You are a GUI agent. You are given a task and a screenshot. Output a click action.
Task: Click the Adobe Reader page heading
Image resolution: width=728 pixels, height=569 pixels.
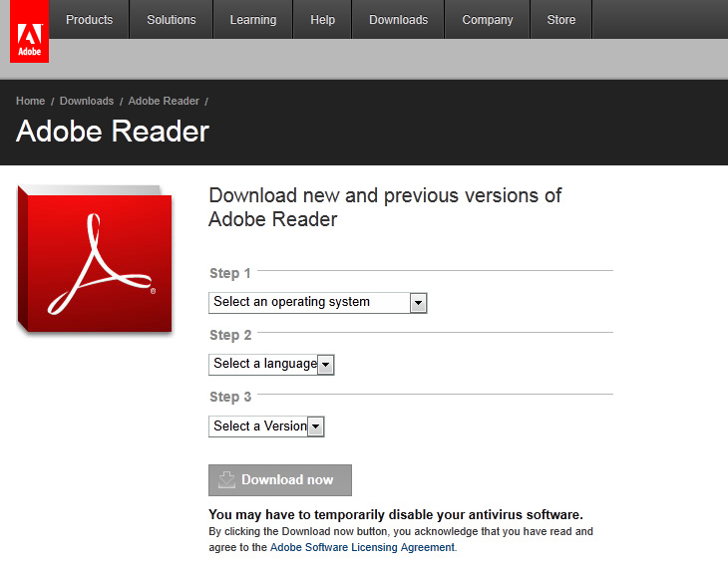point(113,133)
